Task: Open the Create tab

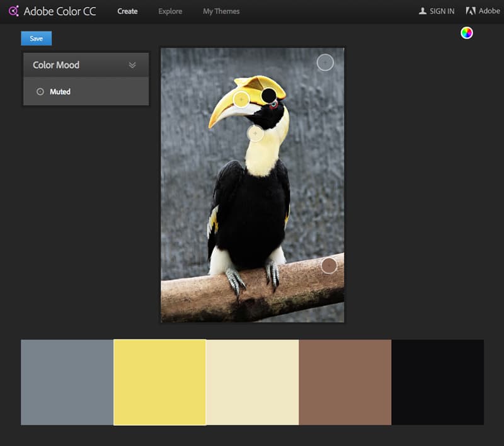Action: 127,11
